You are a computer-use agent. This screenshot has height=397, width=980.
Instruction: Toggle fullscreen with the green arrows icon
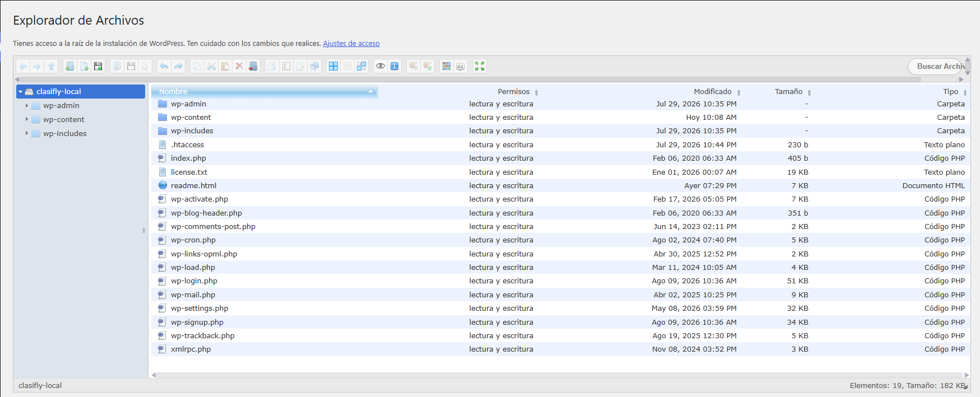(480, 66)
